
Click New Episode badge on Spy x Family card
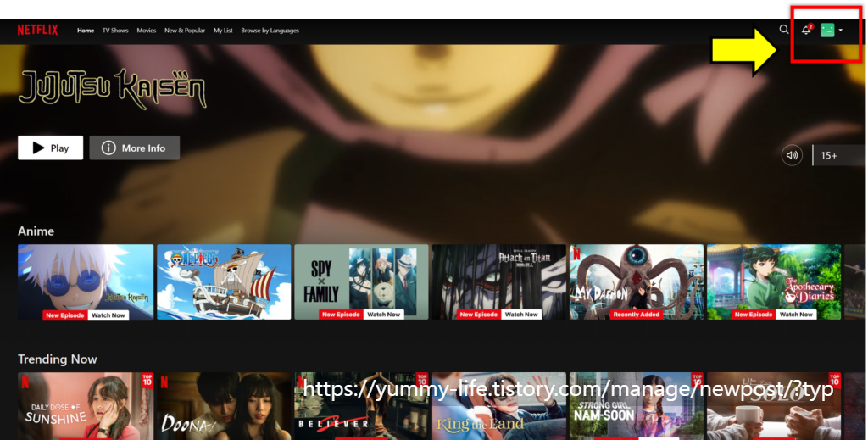pyautogui.click(x=341, y=315)
